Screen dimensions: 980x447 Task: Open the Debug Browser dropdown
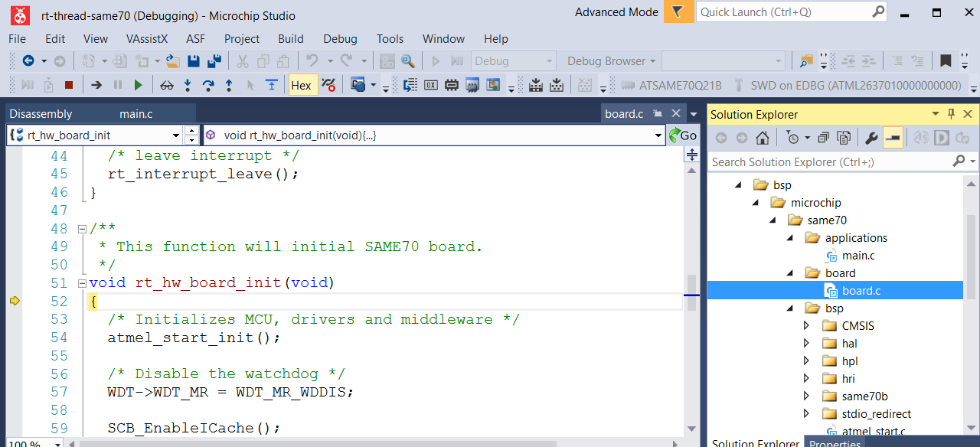(x=611, y=61)
